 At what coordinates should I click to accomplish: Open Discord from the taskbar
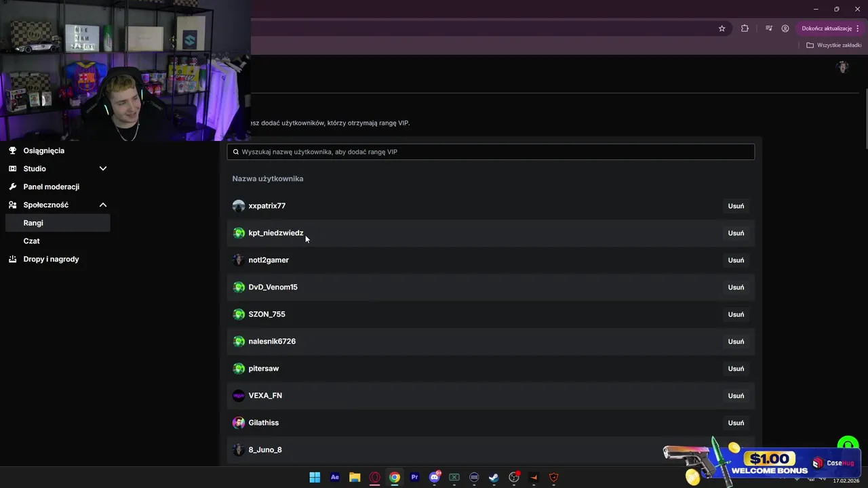(x=435, y=477)
